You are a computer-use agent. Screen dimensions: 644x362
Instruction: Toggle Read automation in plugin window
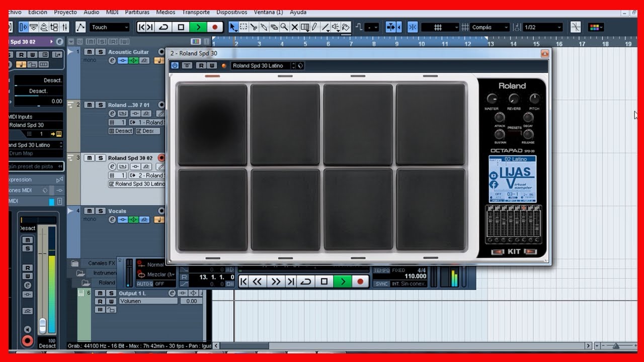pyautogui.click(x=201, y=65)
